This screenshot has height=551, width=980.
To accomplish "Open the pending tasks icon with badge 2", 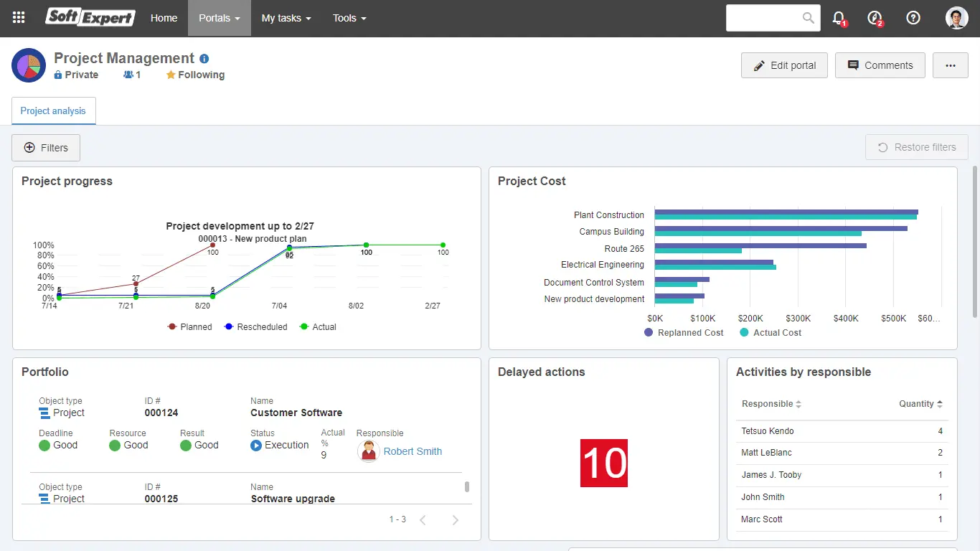I will click(x=874, y=18).
